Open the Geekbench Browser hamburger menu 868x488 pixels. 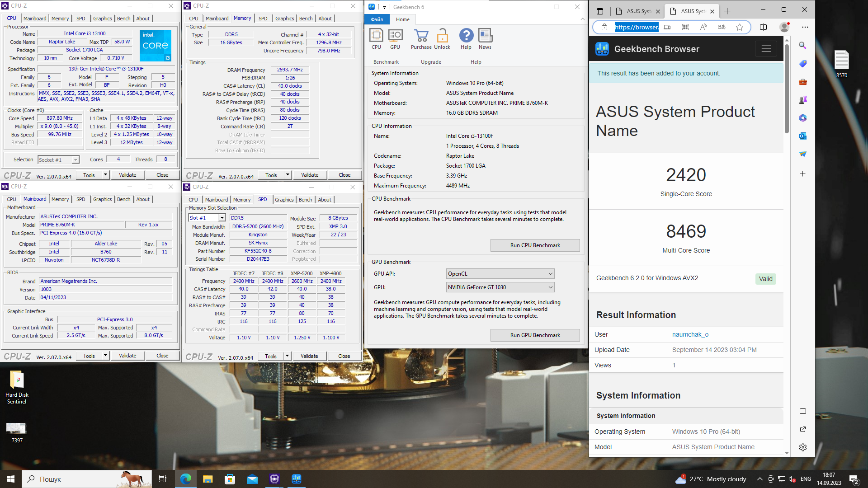tap(766, 49)
